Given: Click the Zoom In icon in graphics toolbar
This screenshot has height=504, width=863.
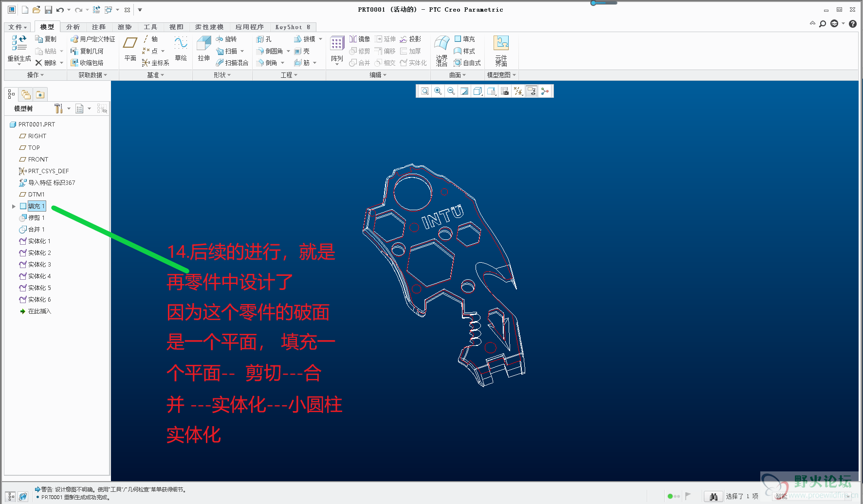Looking at the screenshot, I should [438, 91].
